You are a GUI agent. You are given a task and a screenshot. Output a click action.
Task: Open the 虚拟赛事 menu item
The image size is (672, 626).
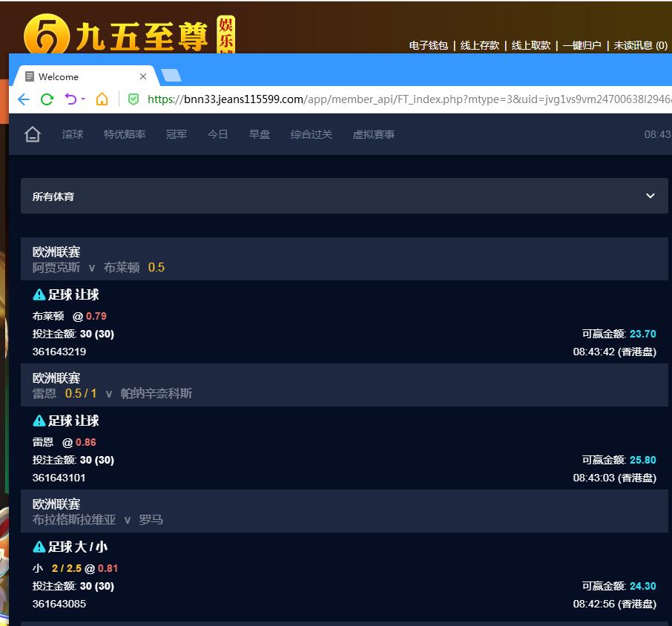coord(374,134)
